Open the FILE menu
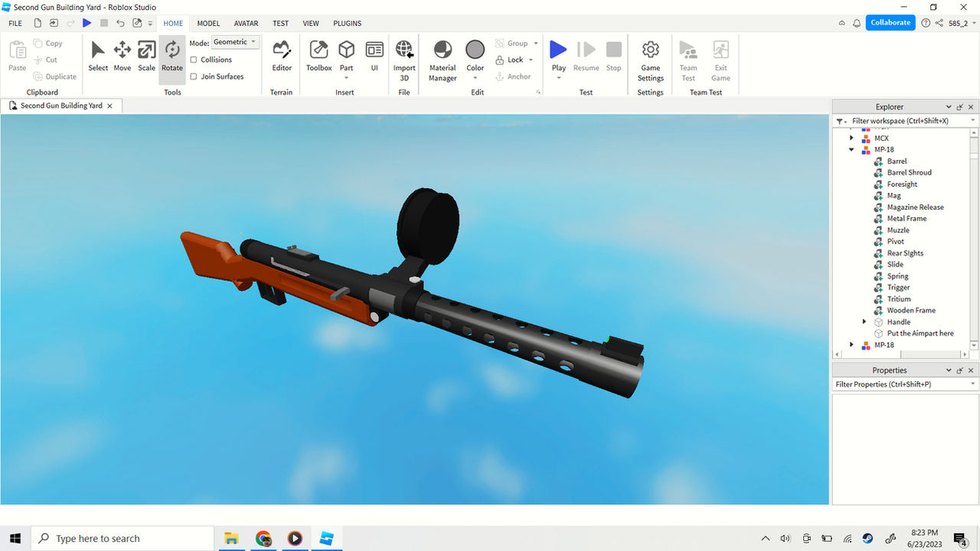980x551 pixels. point(15,24)
